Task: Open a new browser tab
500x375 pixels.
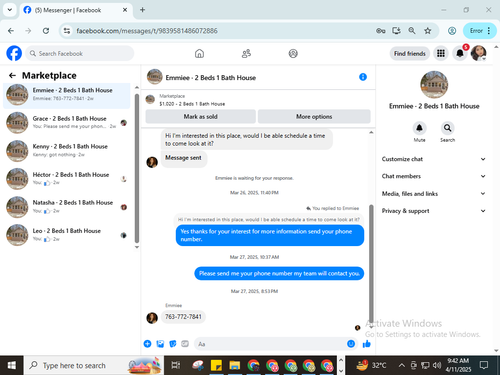Action: (x=142, y=10)
